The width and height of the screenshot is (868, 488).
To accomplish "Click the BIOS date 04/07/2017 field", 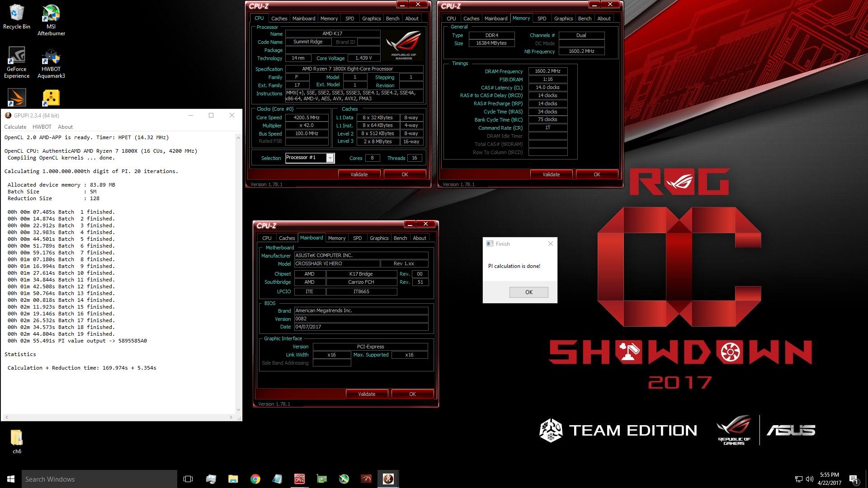I will (x=361, y=327).
